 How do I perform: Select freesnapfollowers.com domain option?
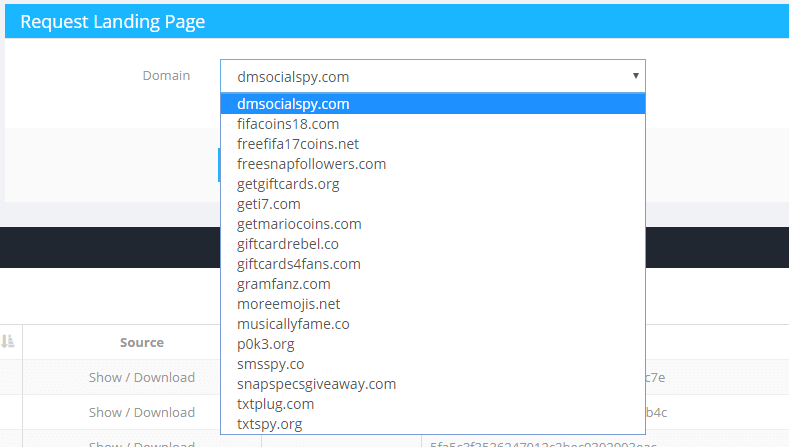pos(433,164)
